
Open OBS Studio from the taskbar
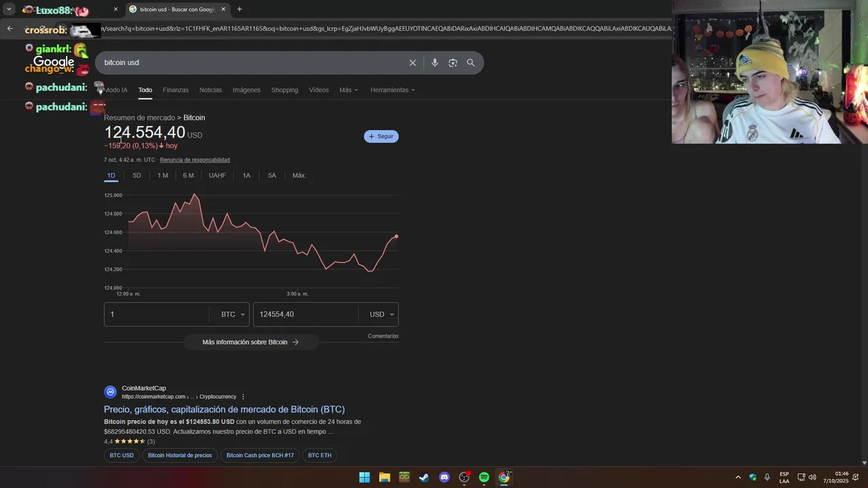tap(464, 477)
